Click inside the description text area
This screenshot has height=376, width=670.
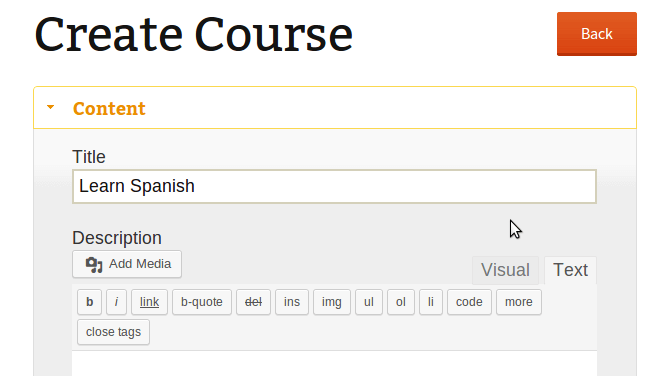(x=334, y=364)
